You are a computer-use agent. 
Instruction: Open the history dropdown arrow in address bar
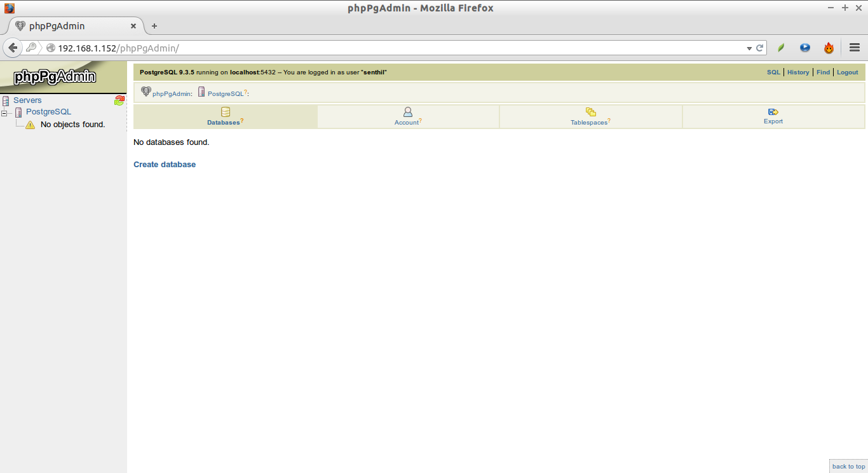749,48
